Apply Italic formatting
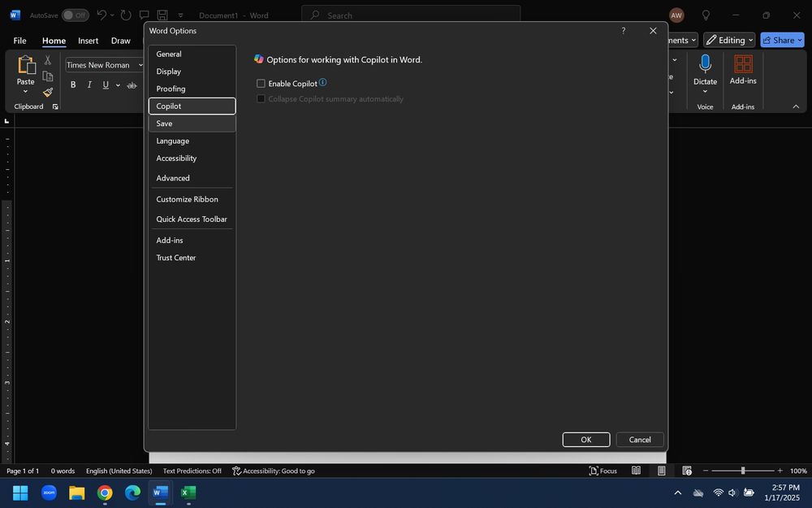This screenshot has width=812, height=508. click(x=89, y=84)
